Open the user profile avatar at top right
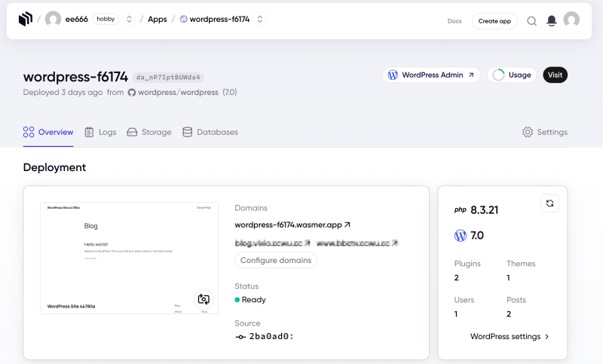Screen dimensions: 603x364 coord(571,20)
